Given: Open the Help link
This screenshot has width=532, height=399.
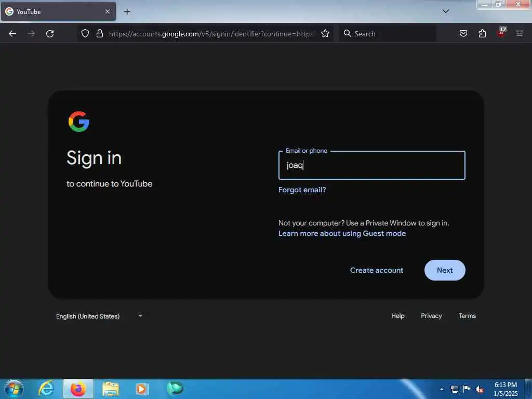Looking at the screenshot, I should coord(397,316).
